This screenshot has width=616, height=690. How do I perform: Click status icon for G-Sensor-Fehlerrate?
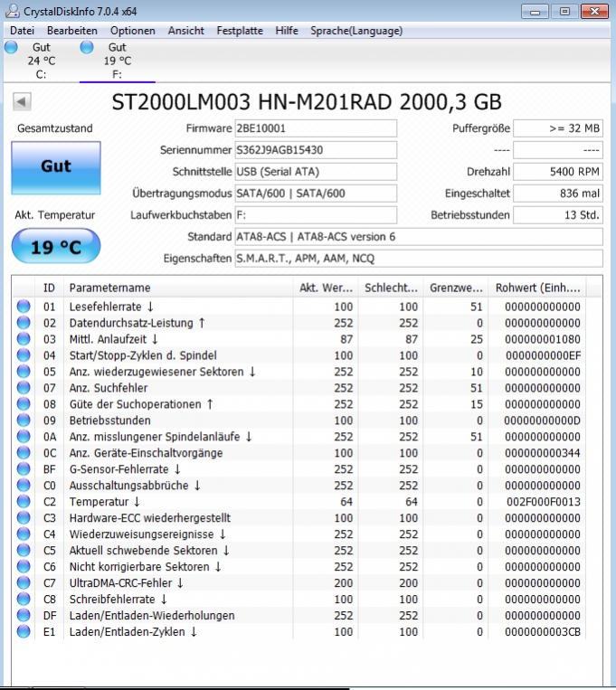coord(24,469)
